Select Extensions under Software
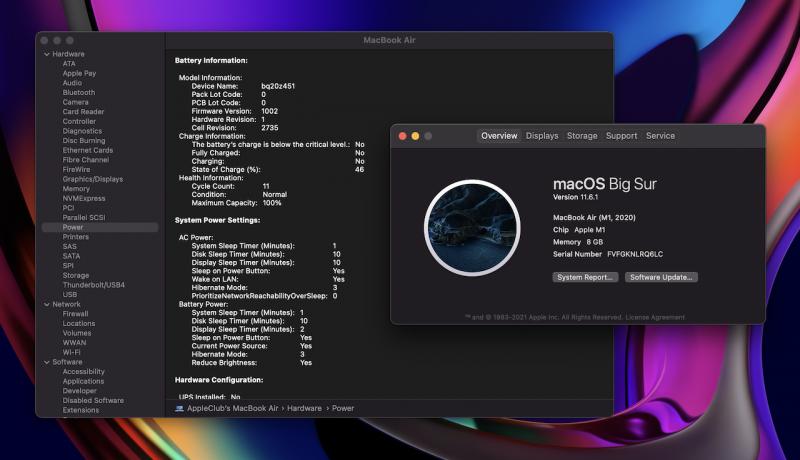 point(81,410)
